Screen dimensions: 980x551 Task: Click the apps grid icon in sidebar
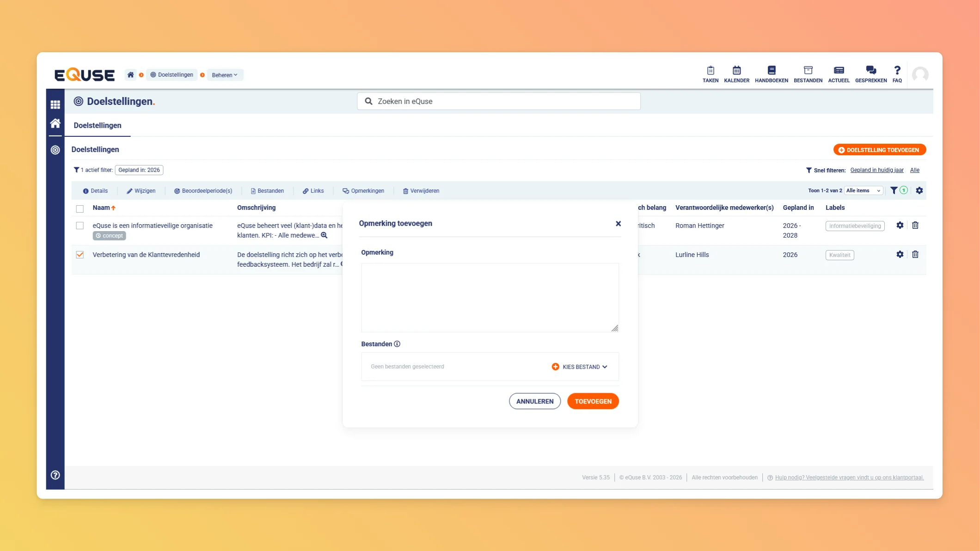55,104
